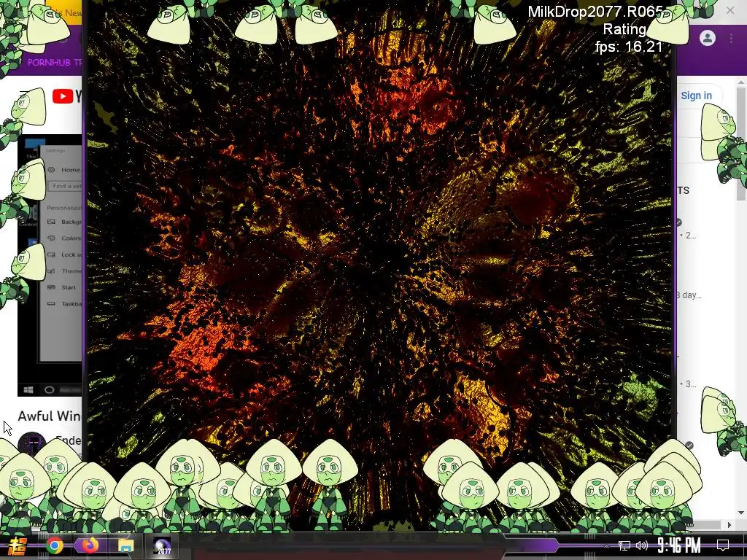Click the browser vertical scrollbar thumb
Screen dimensions: 747x560
[741, 143]
